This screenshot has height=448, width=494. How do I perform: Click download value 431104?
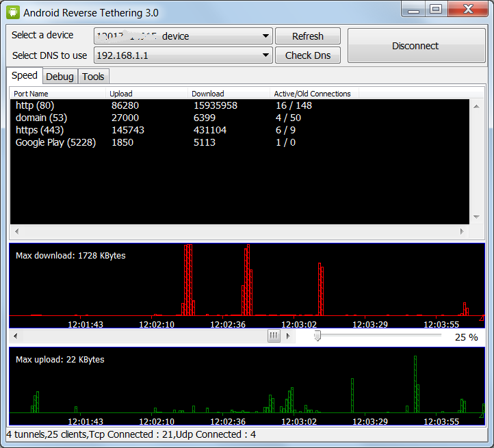click(210, 130)
